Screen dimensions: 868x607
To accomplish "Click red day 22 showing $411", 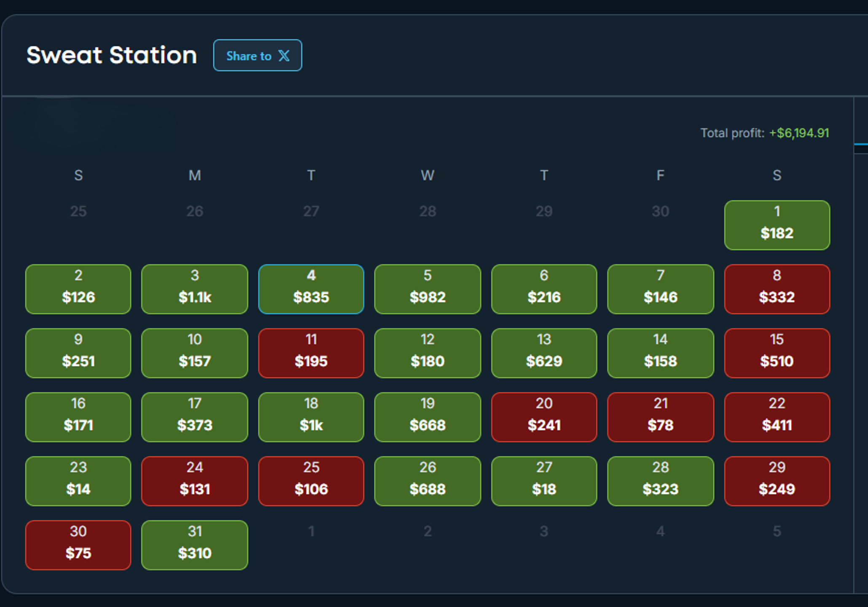I will (x=777, y=417).
